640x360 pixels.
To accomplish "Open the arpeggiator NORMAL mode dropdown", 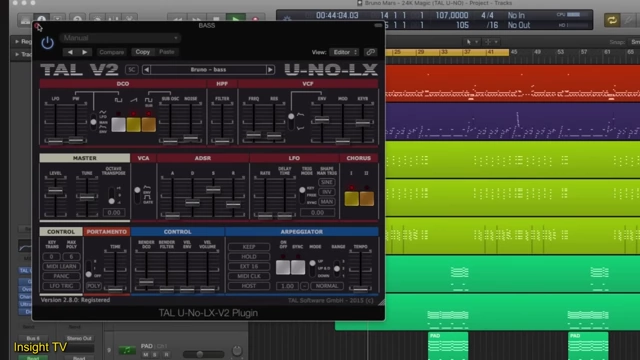I will (x=327, y=286).
